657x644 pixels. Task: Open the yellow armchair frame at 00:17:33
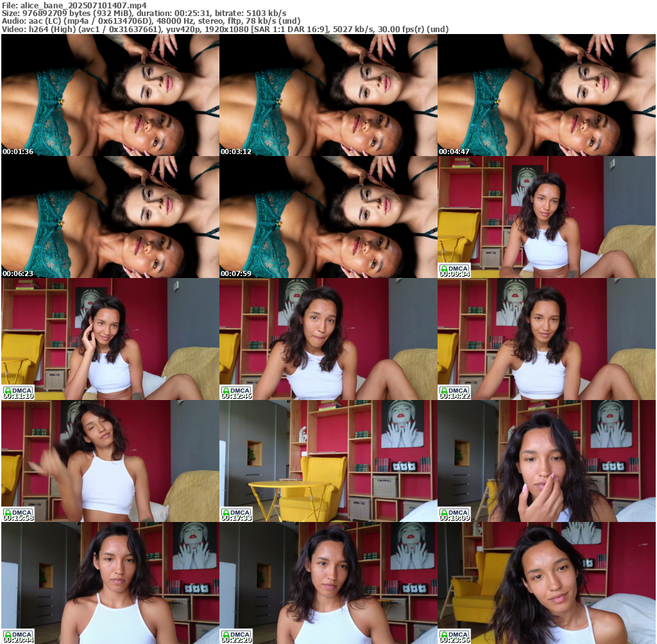pyautogui.click(x=328, y=460)
